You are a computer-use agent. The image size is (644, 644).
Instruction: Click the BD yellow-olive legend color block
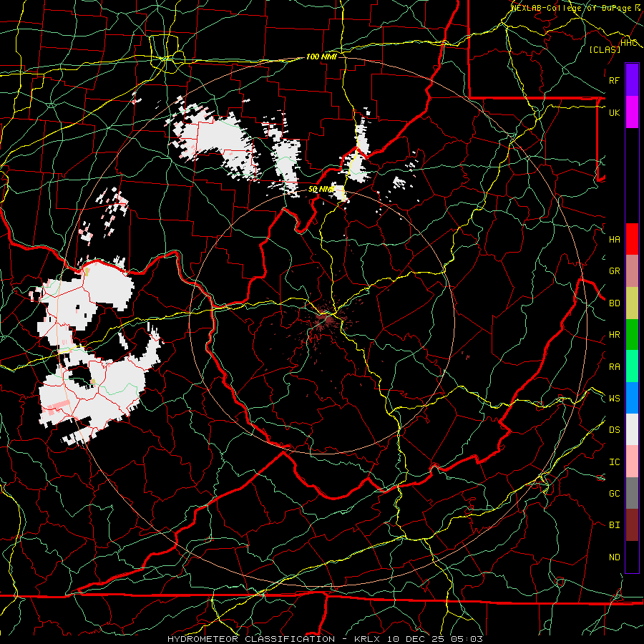[632, 303]
